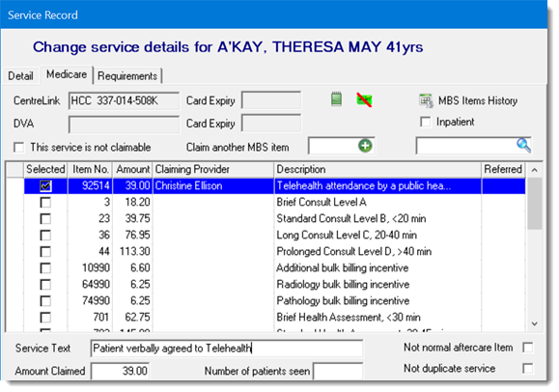The width and height of the screenshot is (559, 392).
Task: Click the Service Text field
Action: (227, 349)
